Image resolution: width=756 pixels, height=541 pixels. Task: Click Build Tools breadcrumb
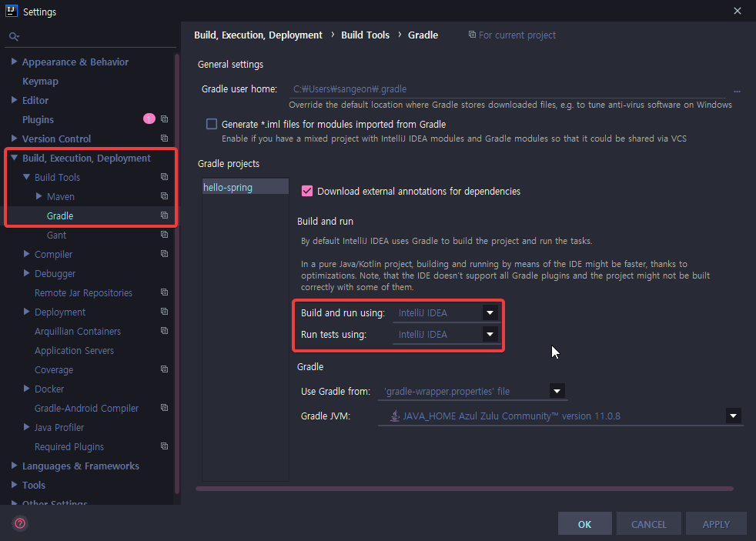pos(365,35)
